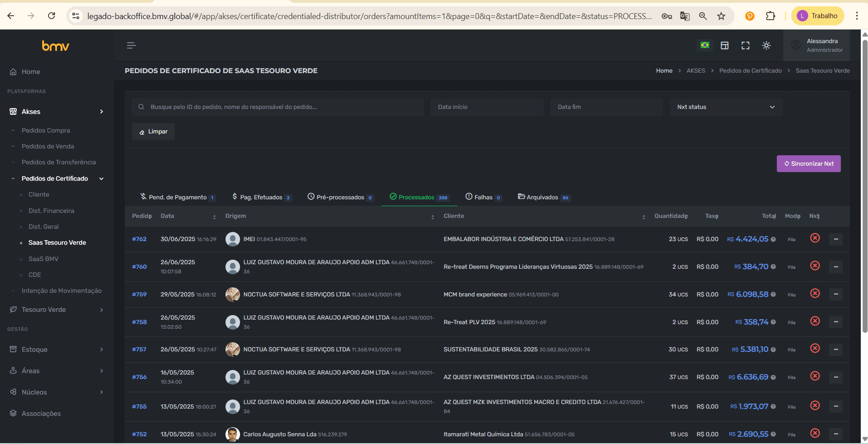Reload the page in browser
Screen dimensions: 868x444
(52, 16)
